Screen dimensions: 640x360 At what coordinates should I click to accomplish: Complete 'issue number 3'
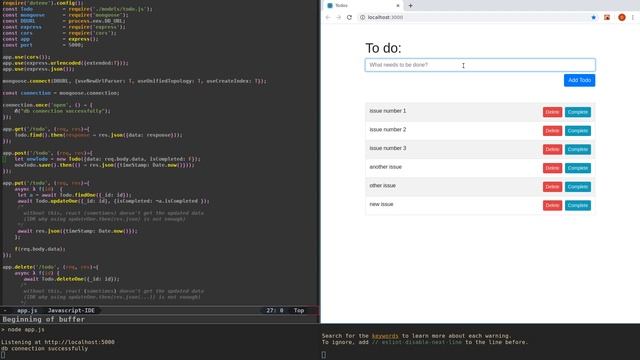[578, 149]
